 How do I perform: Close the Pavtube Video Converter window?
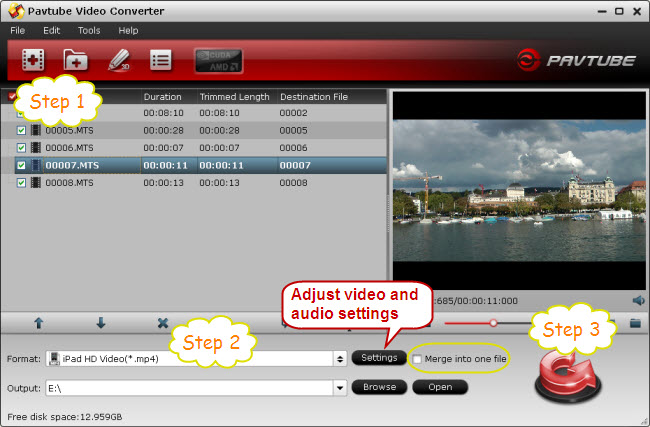(x=637, y=12)
